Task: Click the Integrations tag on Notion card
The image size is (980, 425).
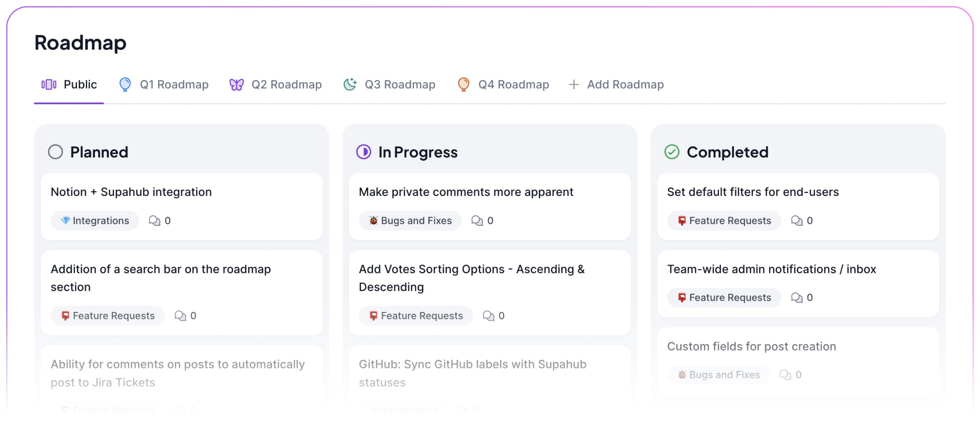Action: click(95, 221)
